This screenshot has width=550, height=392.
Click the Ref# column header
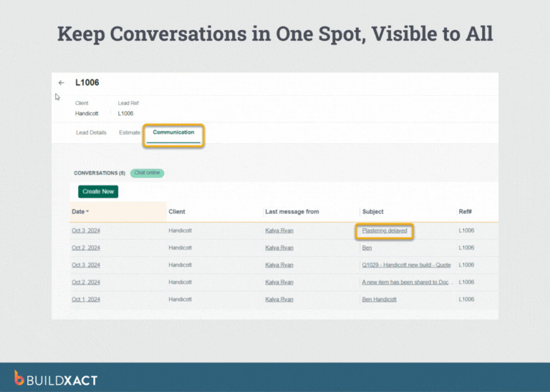tap(465, 212)
